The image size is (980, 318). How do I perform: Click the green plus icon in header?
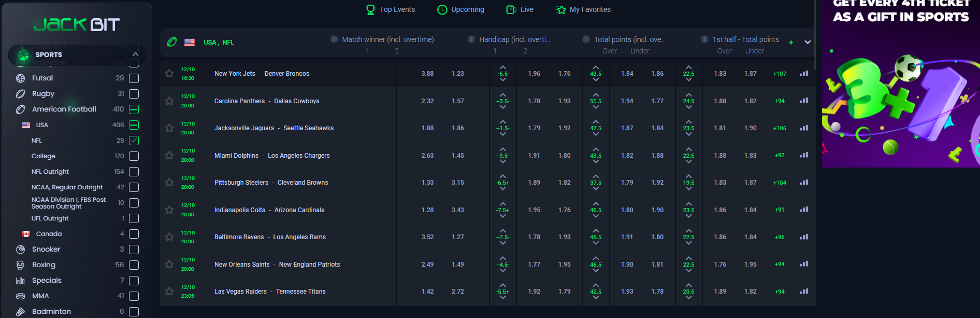(x=791, y=43)
